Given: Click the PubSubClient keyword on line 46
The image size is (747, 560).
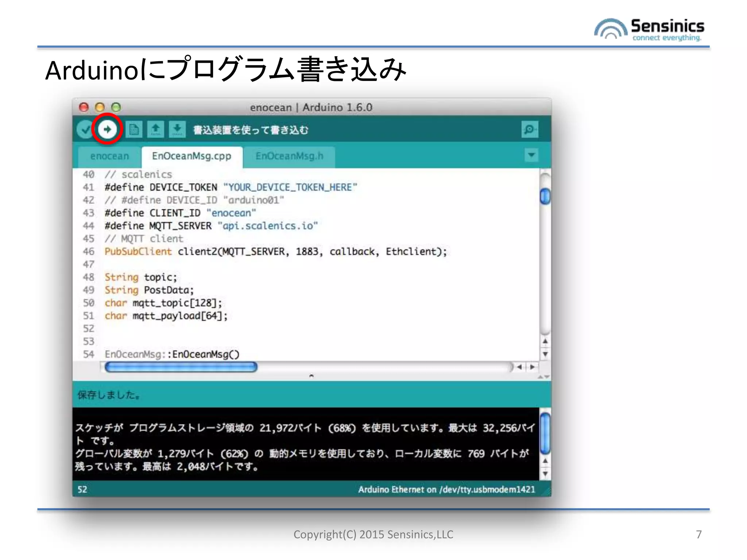Looking at the screenshot, I should point(138,252).
